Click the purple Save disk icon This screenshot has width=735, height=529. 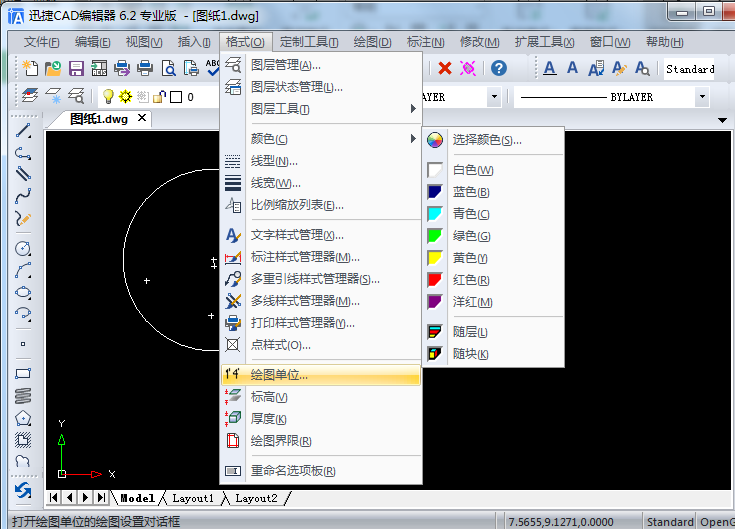click(76, 68)
